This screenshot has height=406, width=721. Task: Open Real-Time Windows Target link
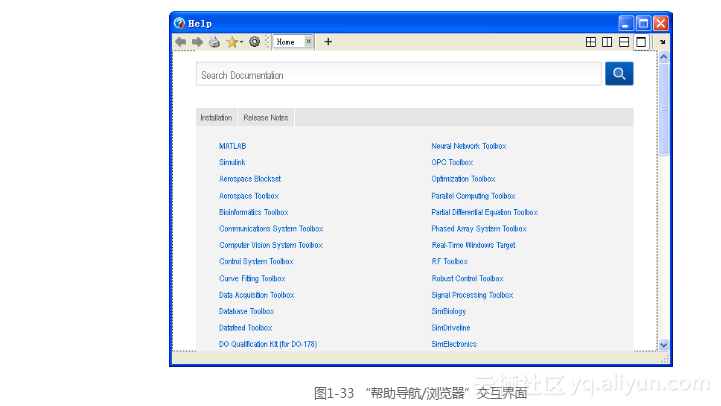click(473, 245)
